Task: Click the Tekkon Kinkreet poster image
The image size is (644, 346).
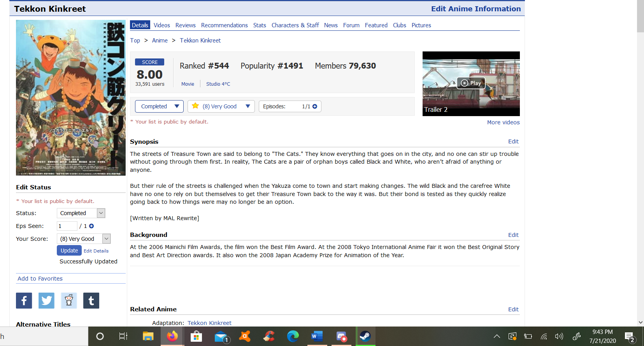Action: [x=71, y=98]
